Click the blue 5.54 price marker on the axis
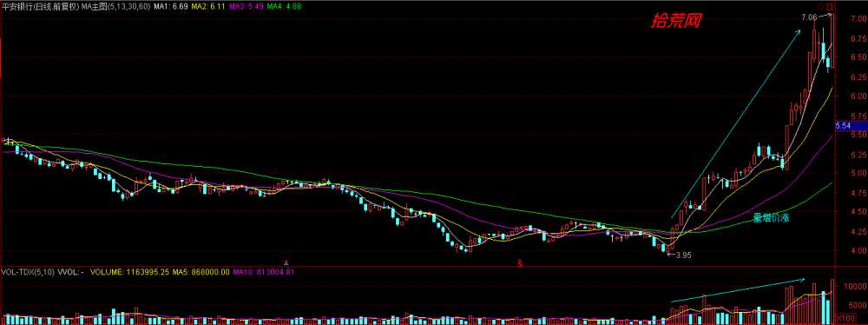Viewport: 868px width, 325px height. tap(851, 126)
